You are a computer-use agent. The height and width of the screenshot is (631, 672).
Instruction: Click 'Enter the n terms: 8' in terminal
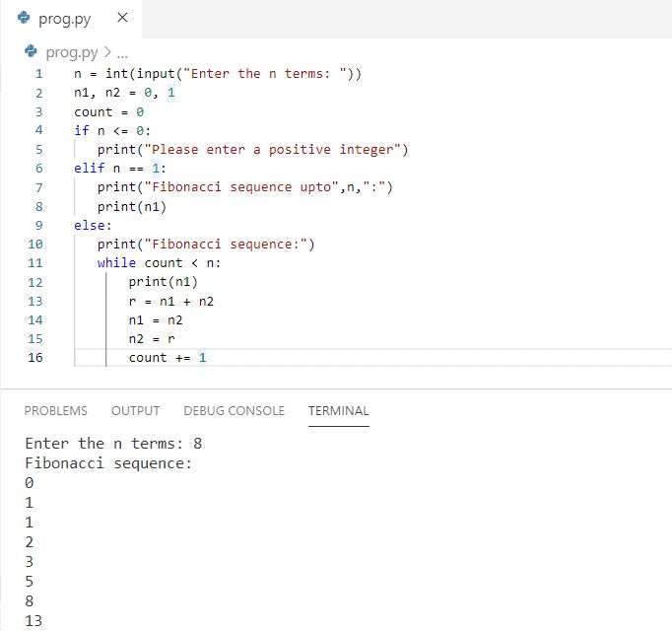113,443
